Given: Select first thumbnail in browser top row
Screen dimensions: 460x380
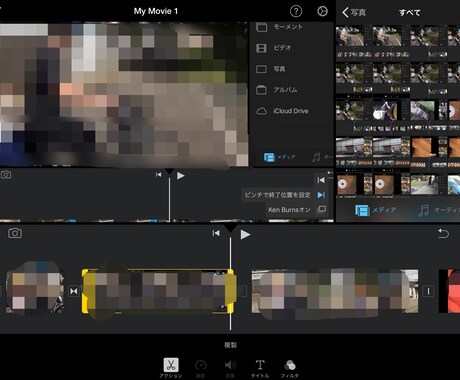Looking at the screenshot, I should click(354, 41).
